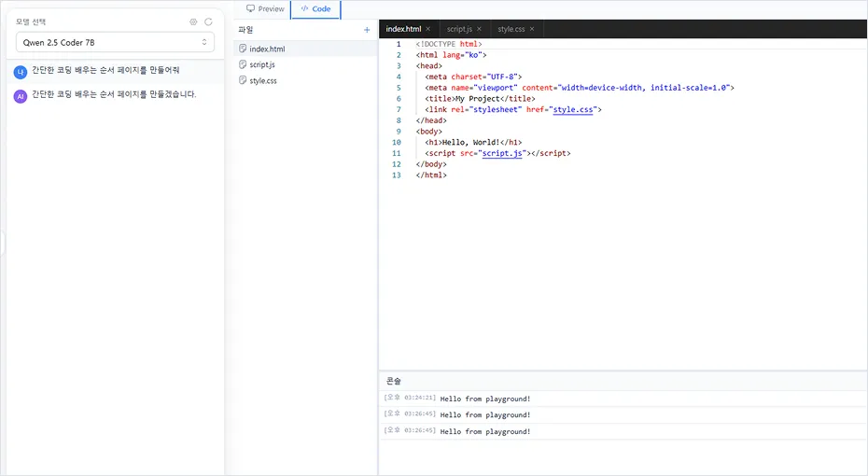Click line number 1 in editor
Image resolution: width=868 pixels, height=476 pixels.
[x=398, y=44]
